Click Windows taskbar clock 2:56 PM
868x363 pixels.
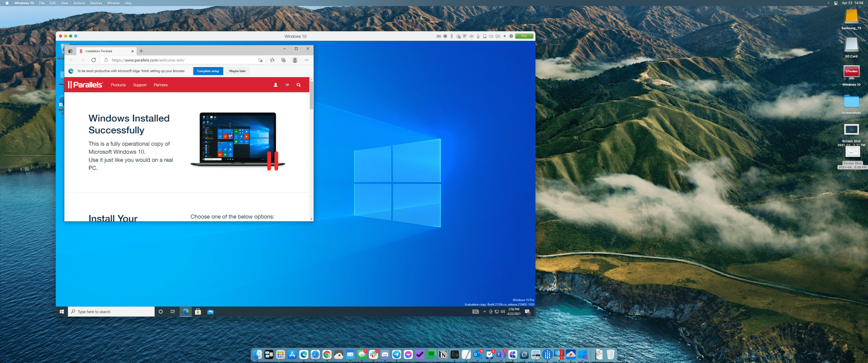[x=514, y=312]
